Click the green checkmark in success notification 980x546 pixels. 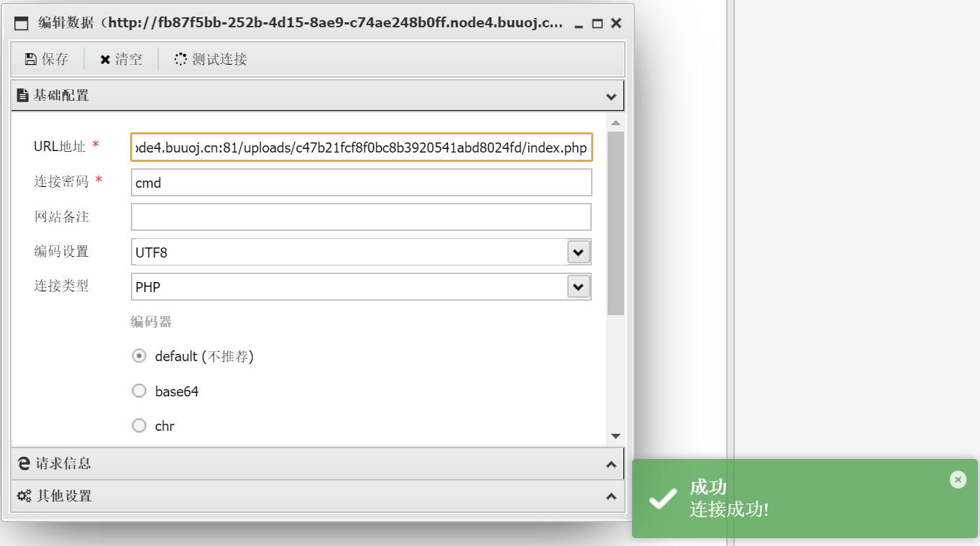click(x=662, y=499)
